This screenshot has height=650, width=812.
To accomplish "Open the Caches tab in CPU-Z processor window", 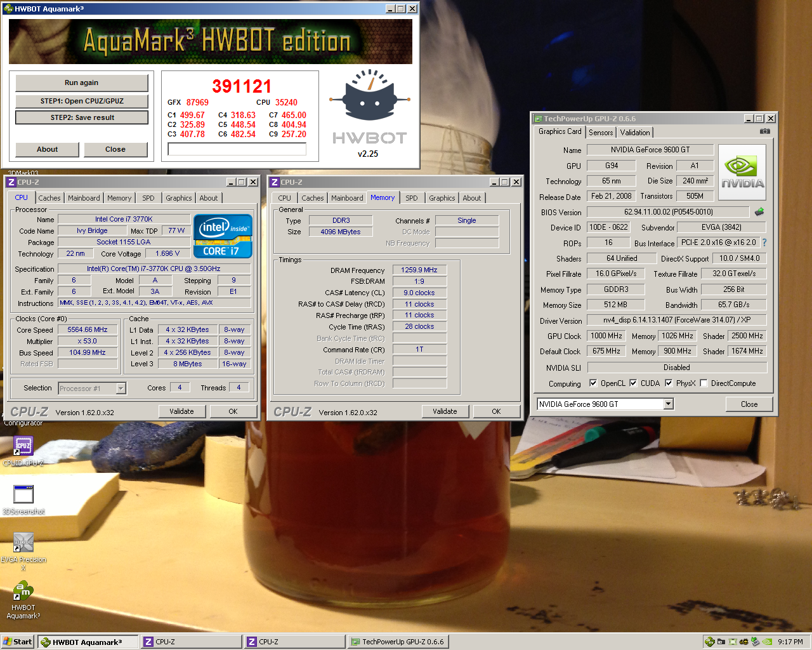I will [49, 198].
